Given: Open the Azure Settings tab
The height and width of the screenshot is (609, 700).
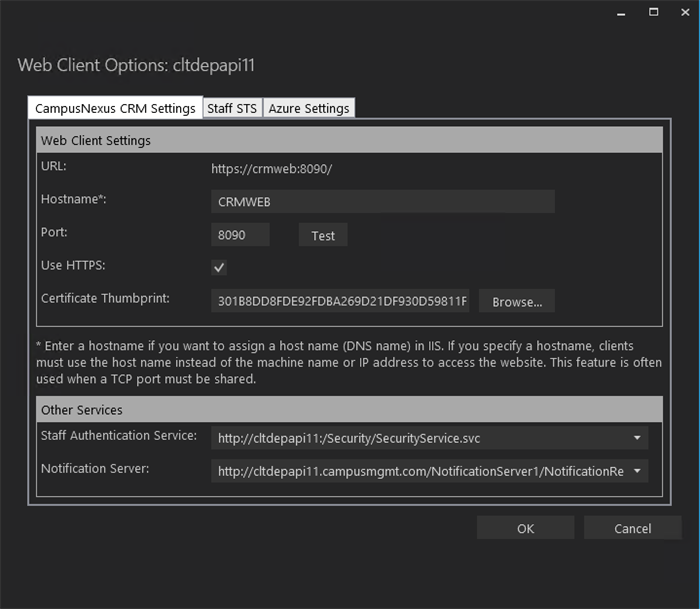Looking at the screenshot, I should (x=309, y=108).
